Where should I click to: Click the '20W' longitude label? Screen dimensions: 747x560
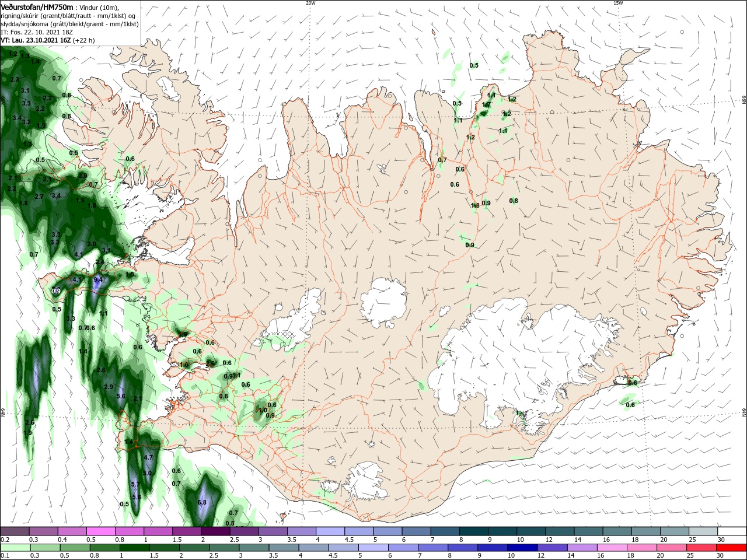(310, 3)
